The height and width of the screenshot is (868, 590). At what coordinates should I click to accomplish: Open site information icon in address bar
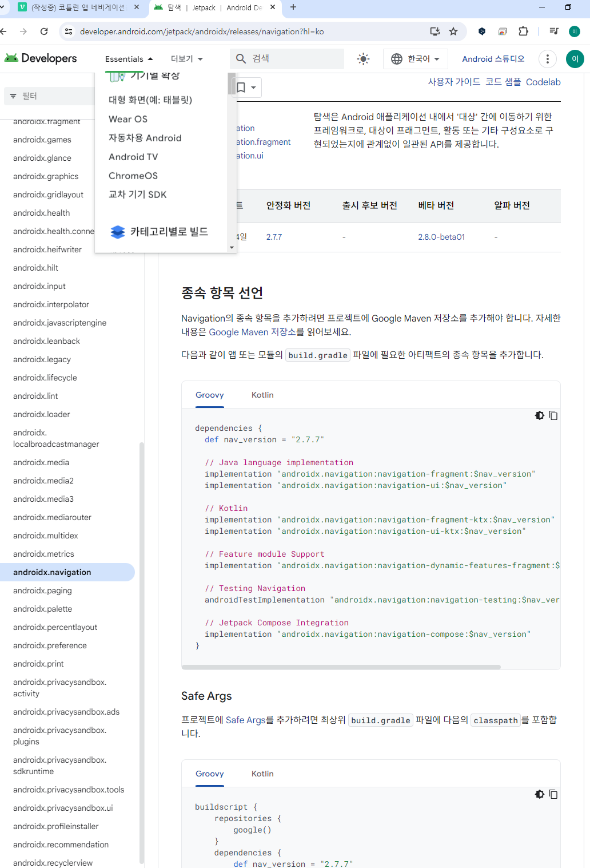pos(69,31)
